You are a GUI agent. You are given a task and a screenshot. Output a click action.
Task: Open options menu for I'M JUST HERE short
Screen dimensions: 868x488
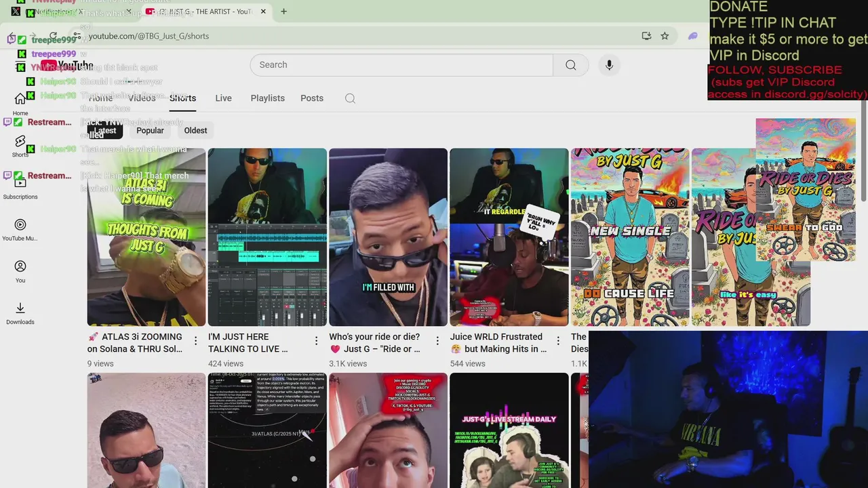tap(317, 341)
